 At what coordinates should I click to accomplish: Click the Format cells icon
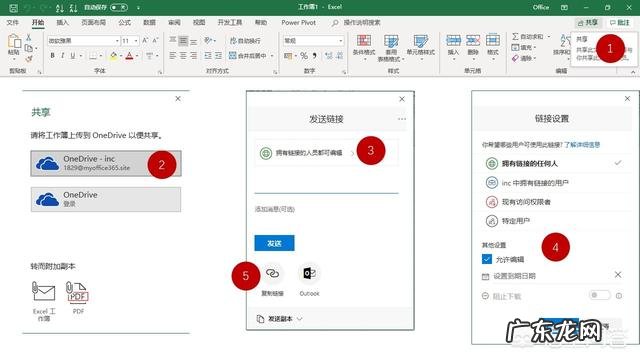tap(493, 40)
